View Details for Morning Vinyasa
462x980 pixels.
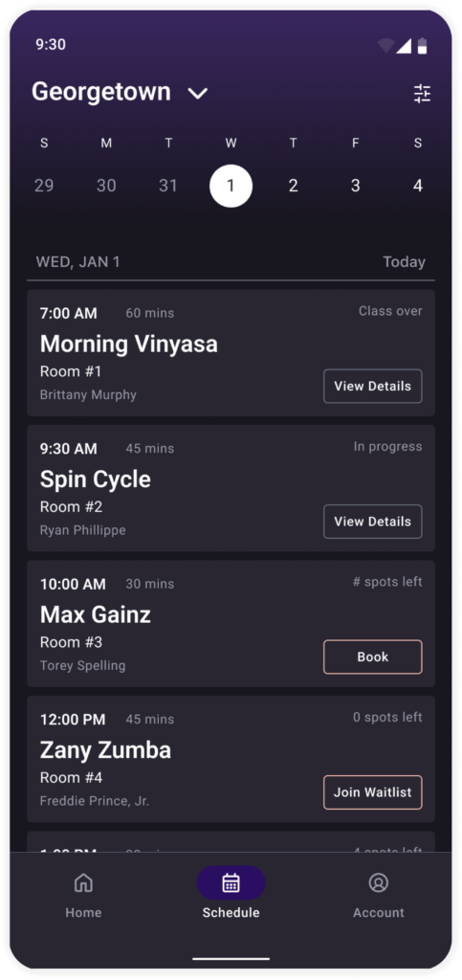[373, 387]
